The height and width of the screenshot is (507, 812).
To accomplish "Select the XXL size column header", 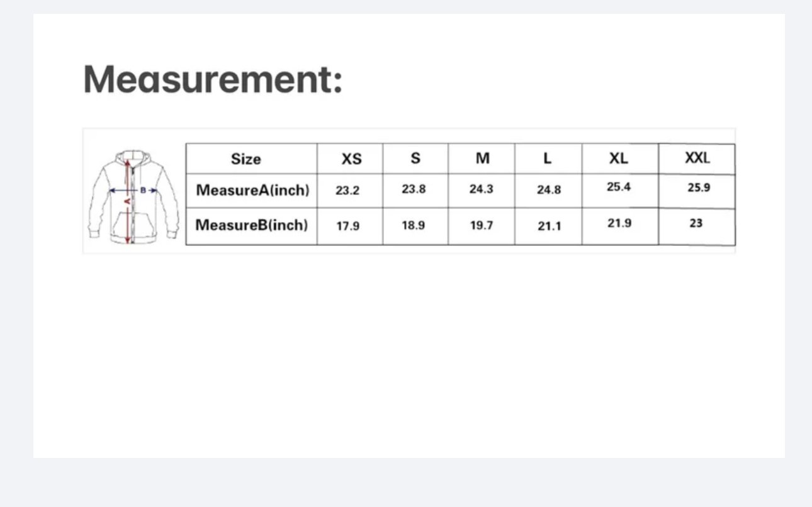I will tap(697, 158).
